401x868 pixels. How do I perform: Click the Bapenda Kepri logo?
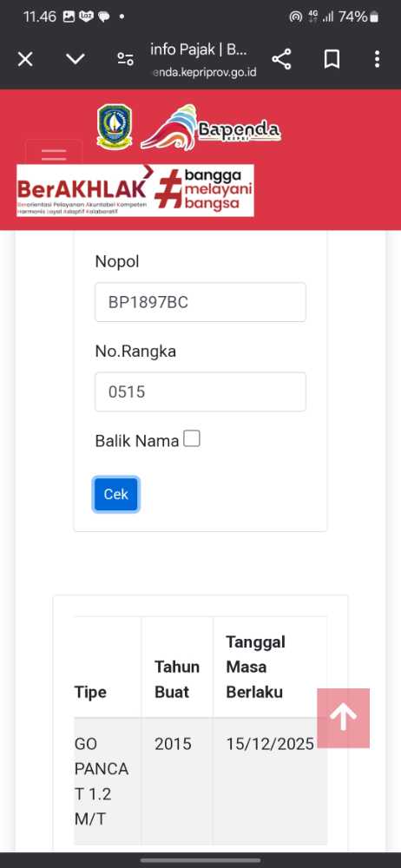click(210, 128)
